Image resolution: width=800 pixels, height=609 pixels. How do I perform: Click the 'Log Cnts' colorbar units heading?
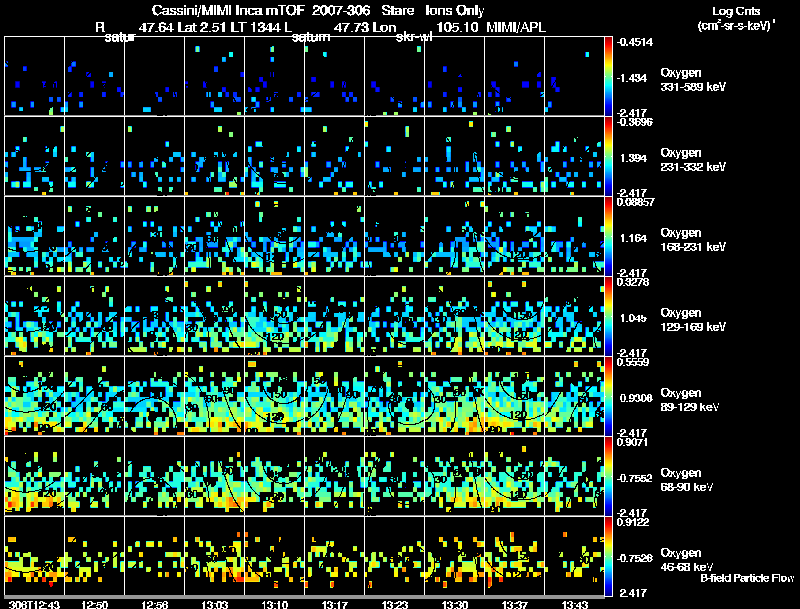point(736,11)
